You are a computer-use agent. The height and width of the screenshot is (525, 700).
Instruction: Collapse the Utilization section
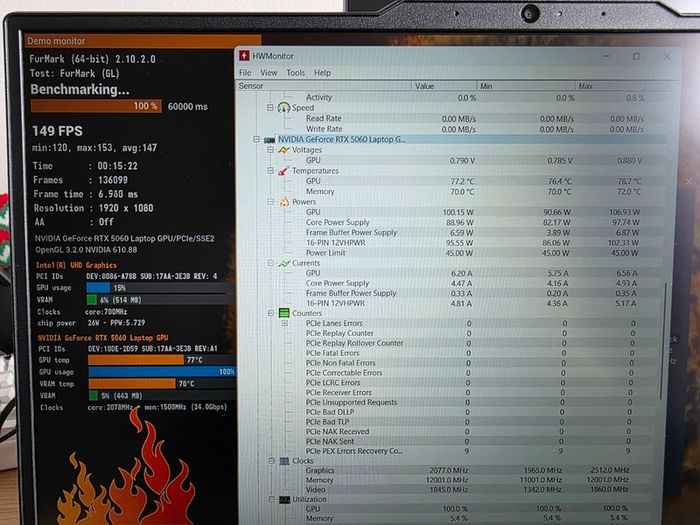tap(271, 500)
